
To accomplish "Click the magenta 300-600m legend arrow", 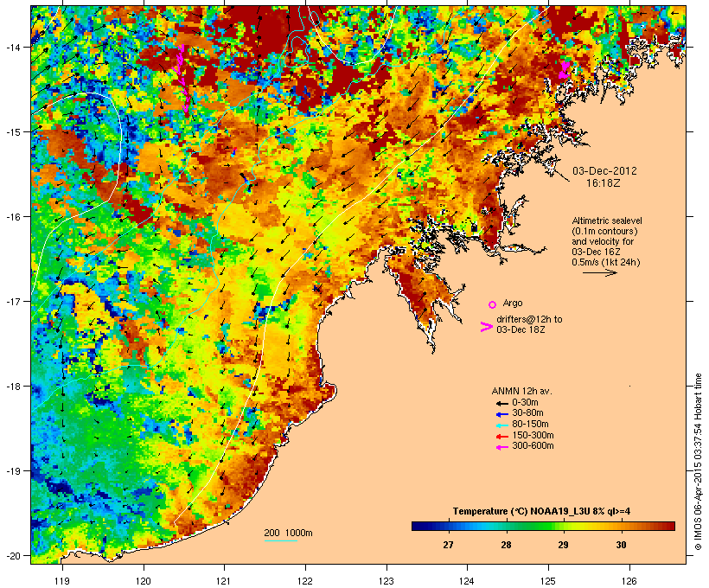I will coord(501,447).
